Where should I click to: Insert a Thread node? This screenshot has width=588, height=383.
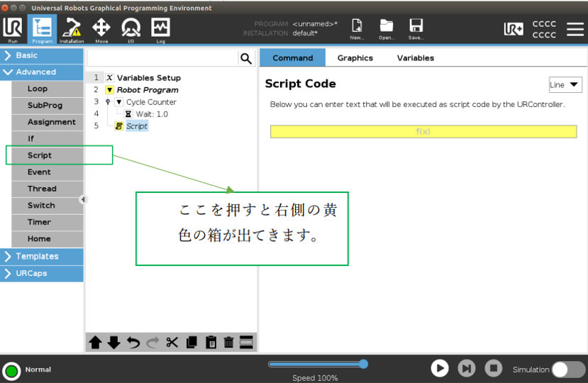pyautogui.click(x=48, y=189)
